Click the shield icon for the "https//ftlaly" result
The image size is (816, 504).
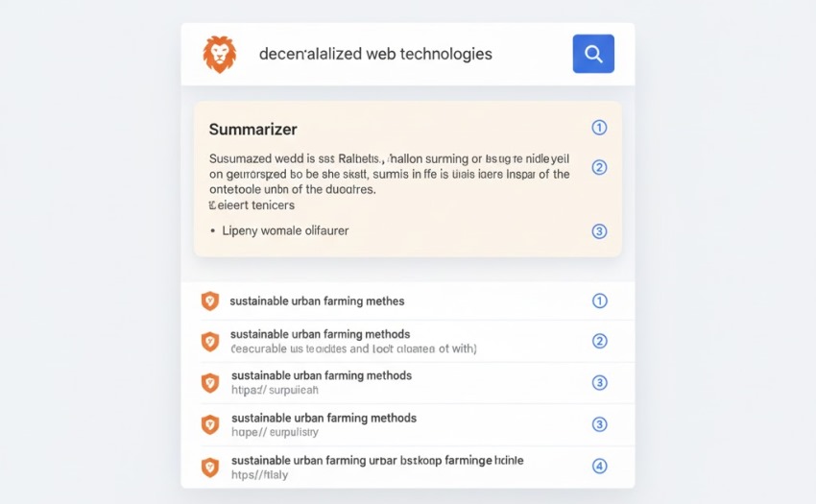click(209, 467)
